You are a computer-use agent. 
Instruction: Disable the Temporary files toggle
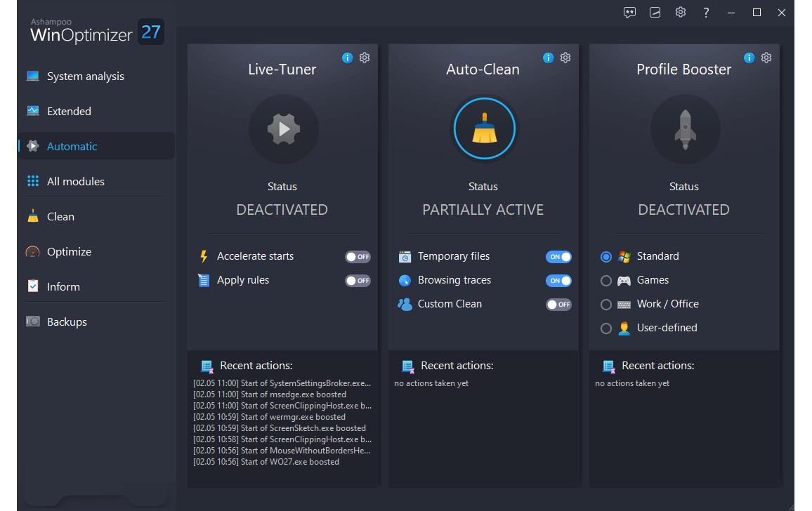[x=558, y=257]
